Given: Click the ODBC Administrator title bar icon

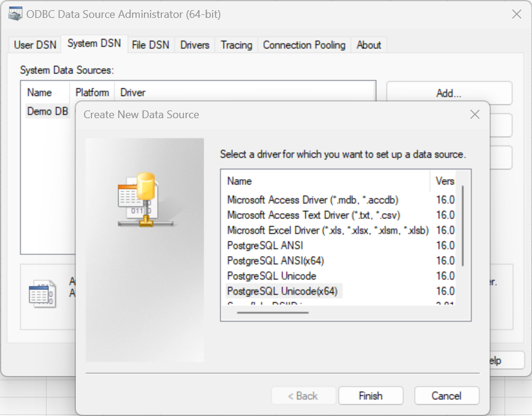Looking at the screenshot, I should (x=16, y=14).
